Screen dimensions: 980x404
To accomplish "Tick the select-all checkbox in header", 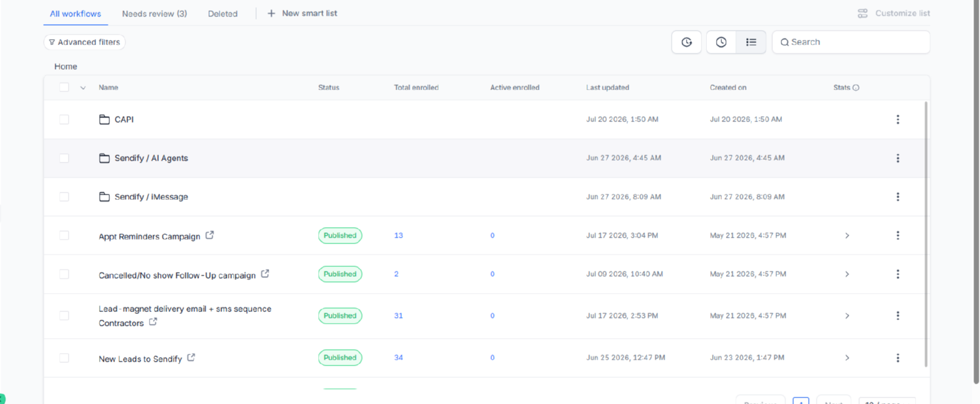I will coord(64,87).
